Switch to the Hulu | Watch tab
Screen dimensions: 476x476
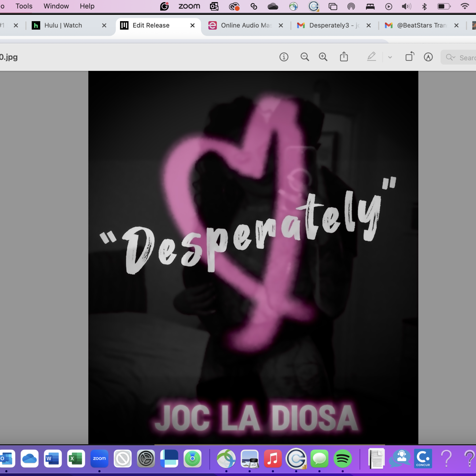coord(63,25)
